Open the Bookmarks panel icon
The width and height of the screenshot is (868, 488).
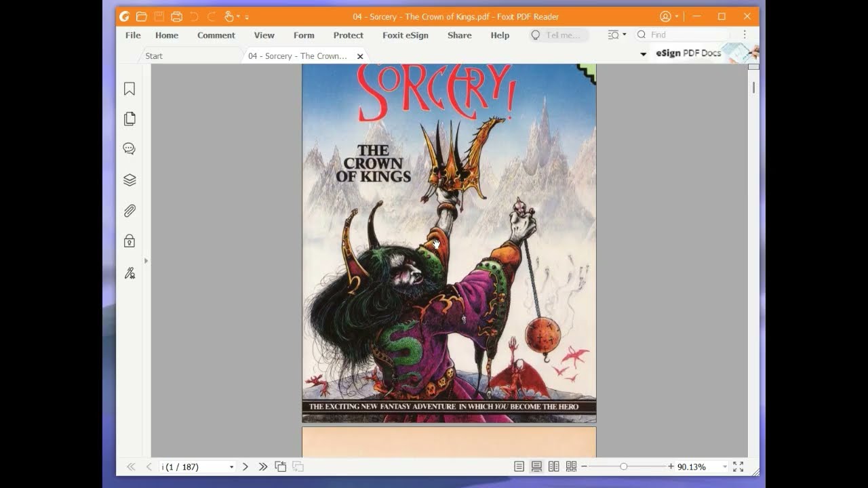pyautogui.click(x=130, y=89)
